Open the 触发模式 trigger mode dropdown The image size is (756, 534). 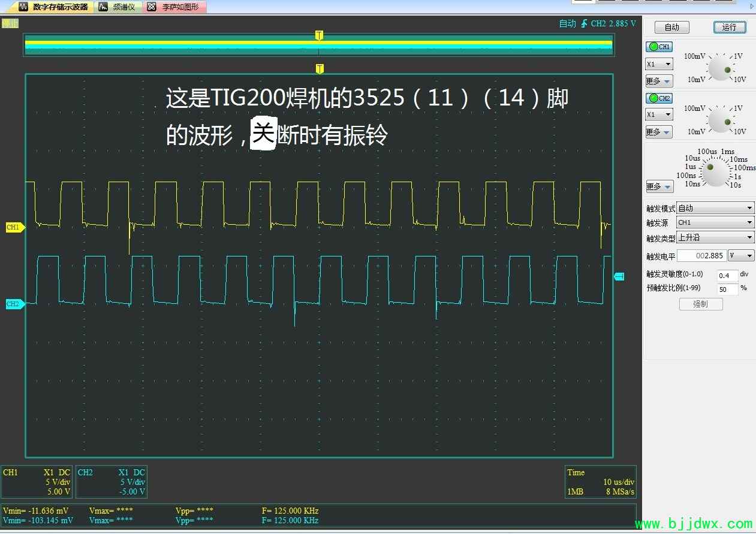[715, 209]
